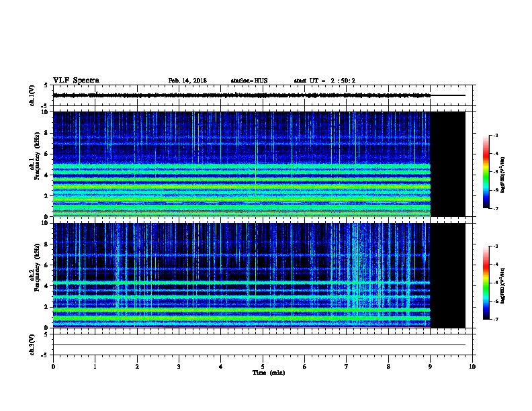Click time-axis tick label "3"
Viewport: 532px width, 411px height.
coord(179,367)
